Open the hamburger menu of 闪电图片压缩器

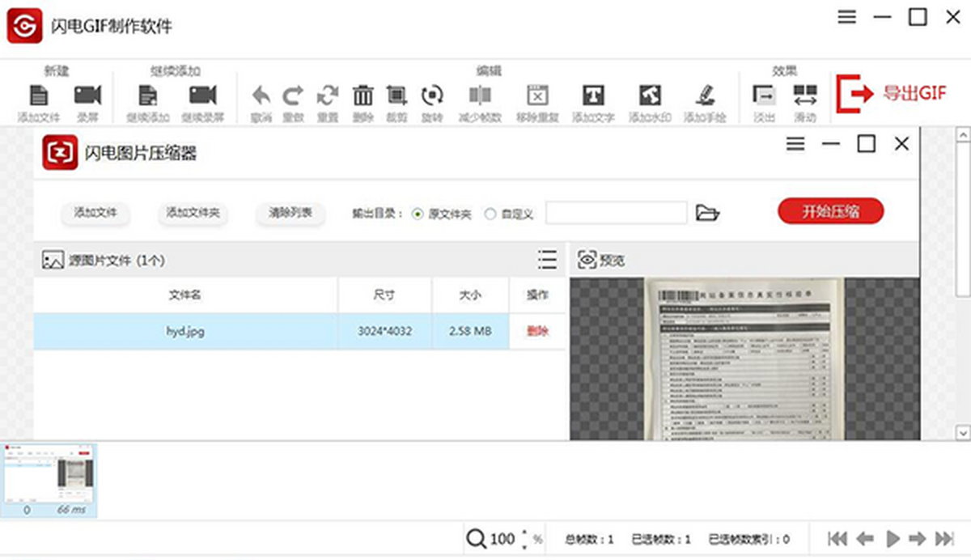click(795, 144)
